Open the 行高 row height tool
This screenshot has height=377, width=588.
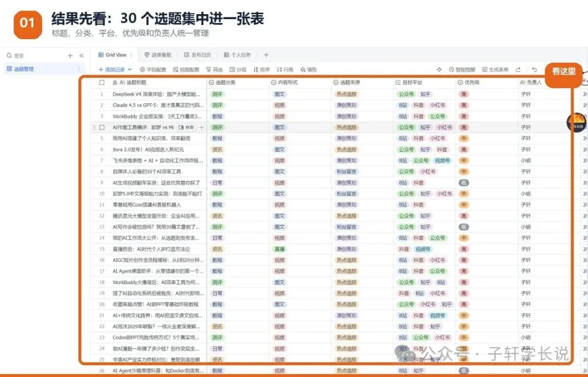tap(285, 69)
